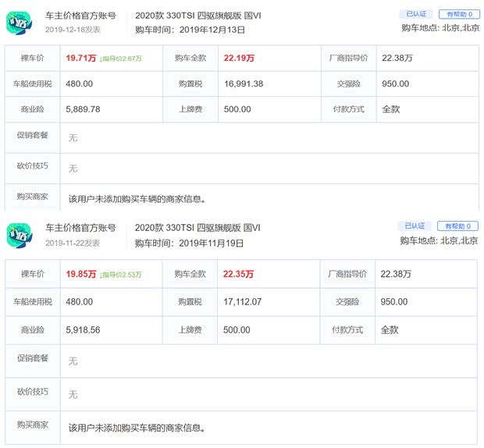The image size is (484, 448).
Task: Click 车船使用税 value 480.00 in first table
Action: (79, 84)
